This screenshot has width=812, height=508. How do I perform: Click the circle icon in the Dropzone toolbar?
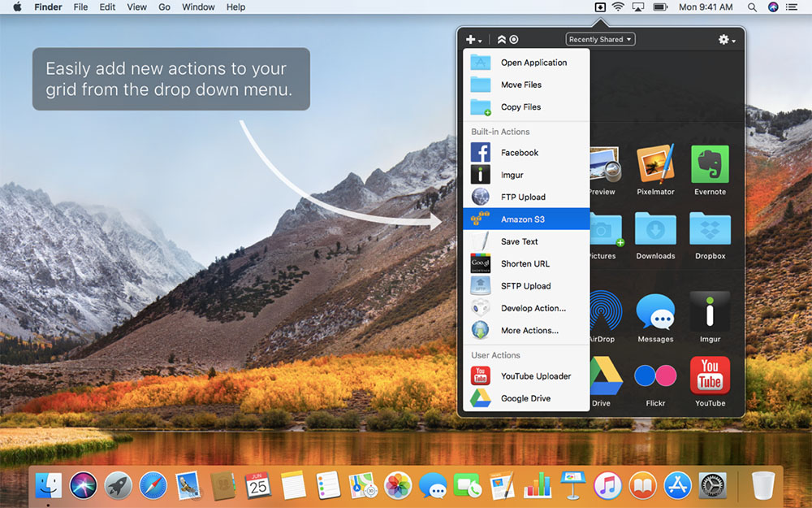click(x=514, y=39)
